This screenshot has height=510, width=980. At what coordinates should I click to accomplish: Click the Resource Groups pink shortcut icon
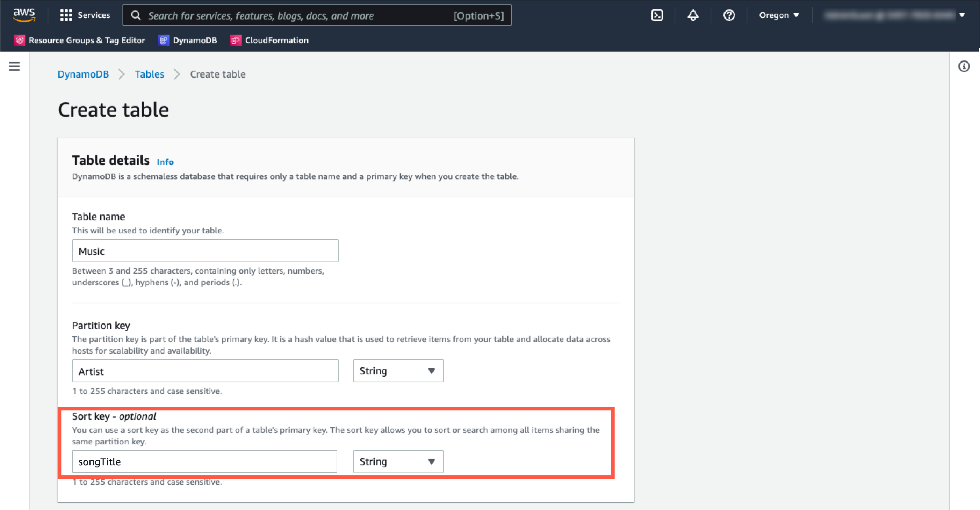(x=20, y=40)
